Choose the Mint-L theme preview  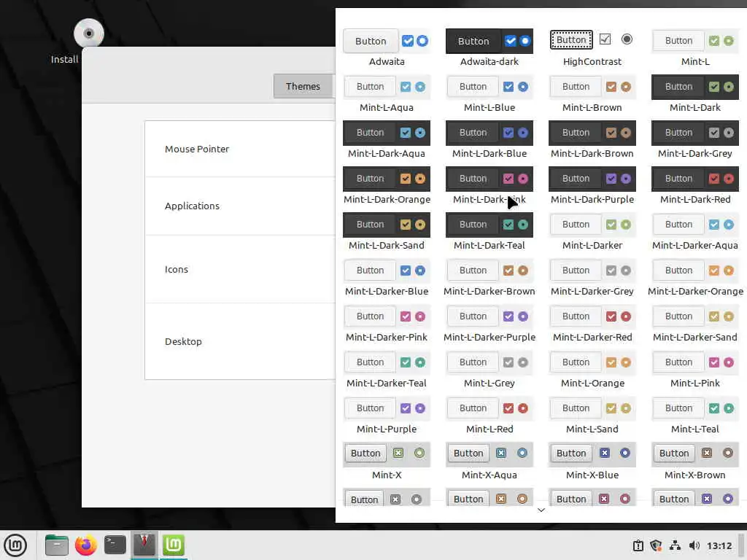click(x=695, y=48)
